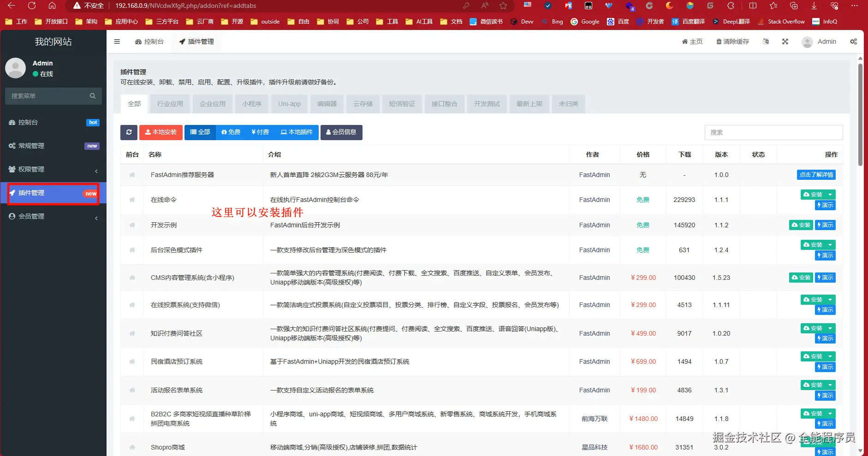The width and height of the screenshot is (868, 456).
Task: Click the magnifier icon in the sidebar menu search
Action: tap(93, 96)
